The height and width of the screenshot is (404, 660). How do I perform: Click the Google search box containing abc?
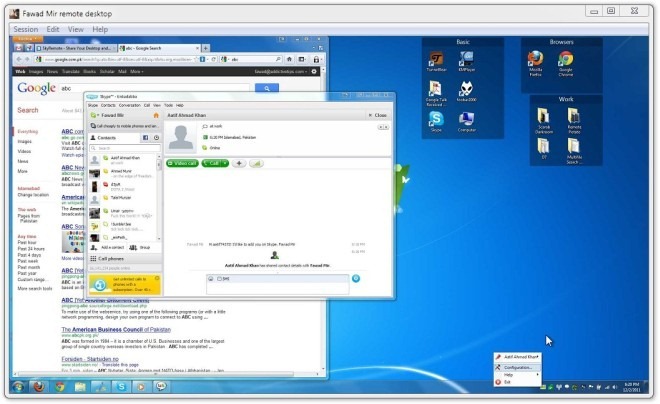click(155, 88)
